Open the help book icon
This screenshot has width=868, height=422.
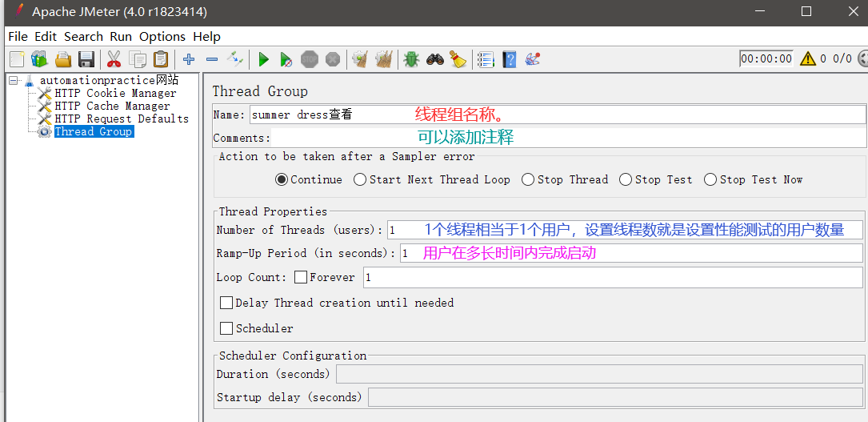tap(510, 58)
